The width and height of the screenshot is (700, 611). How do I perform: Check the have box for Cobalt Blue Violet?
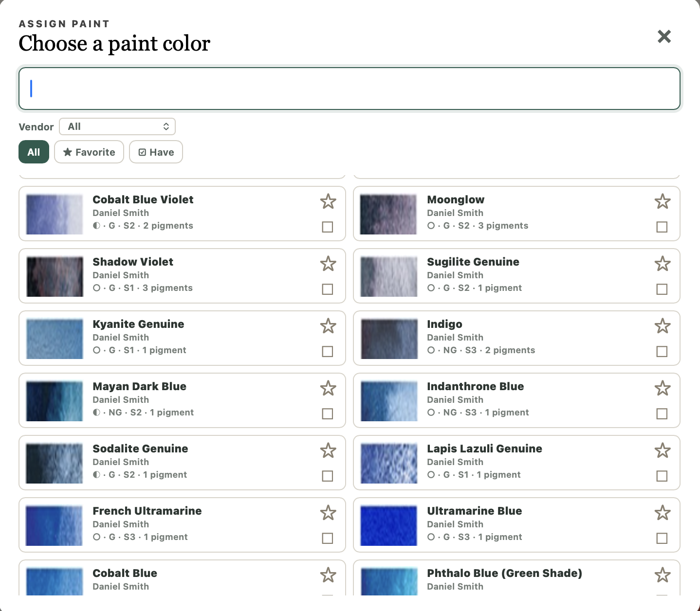(328, 227)
